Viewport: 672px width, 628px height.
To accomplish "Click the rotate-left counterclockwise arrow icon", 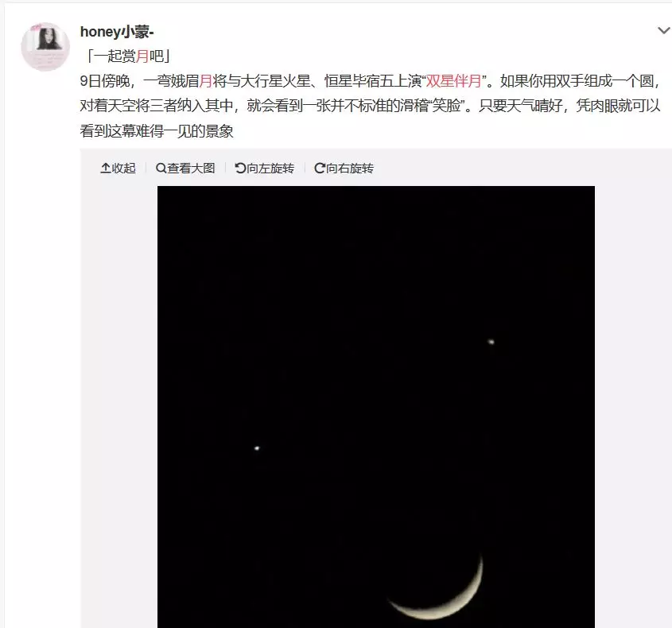I will click(x=240, y=169).
